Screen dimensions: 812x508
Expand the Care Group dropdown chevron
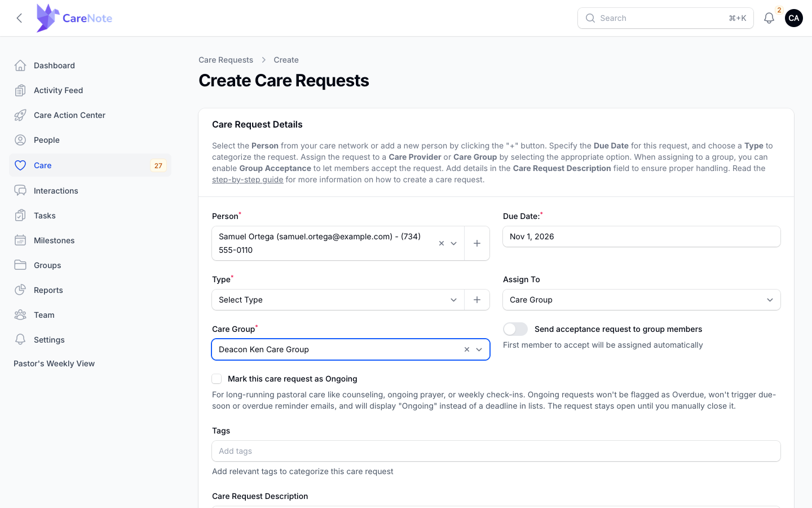pos(479,349)
